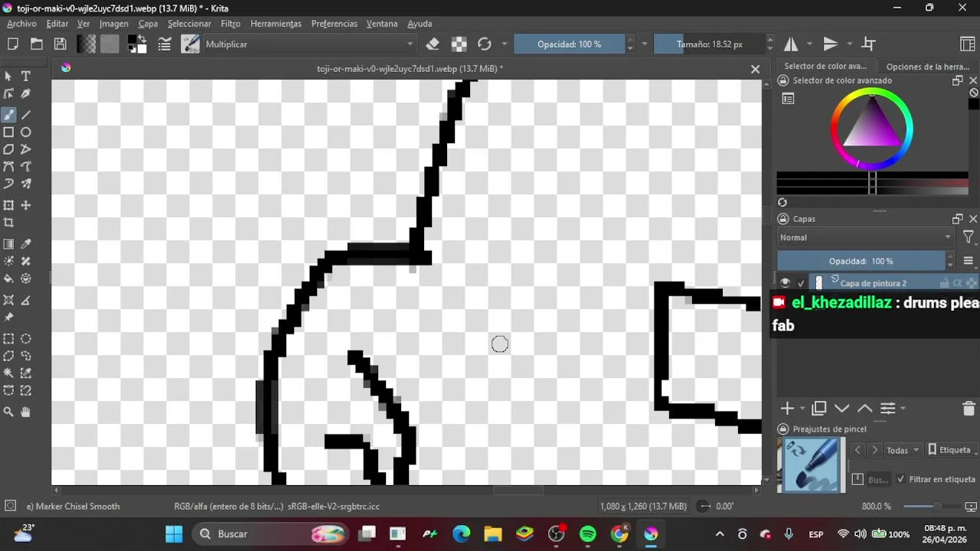Click the Open file folder icon
The height and width of the screenshot is (551, 980).
(36, 44)
